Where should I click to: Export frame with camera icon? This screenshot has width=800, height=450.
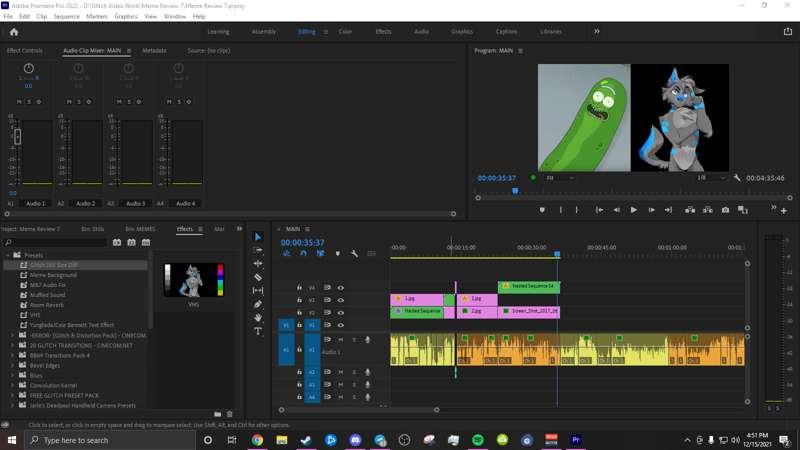pos(725,210)
